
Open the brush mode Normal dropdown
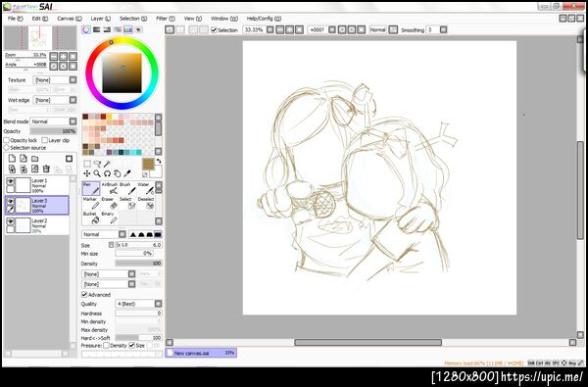coord(122,234)
